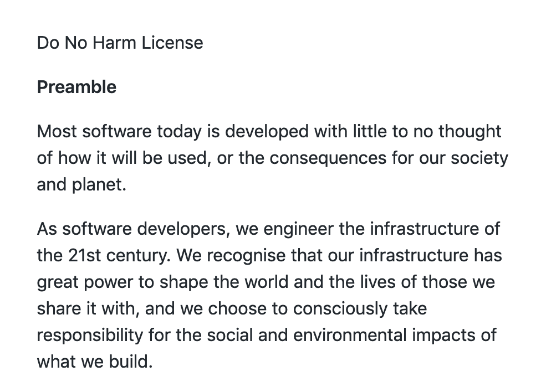
Task: Place cursor on the word "developed"
Action: (267, 132)
